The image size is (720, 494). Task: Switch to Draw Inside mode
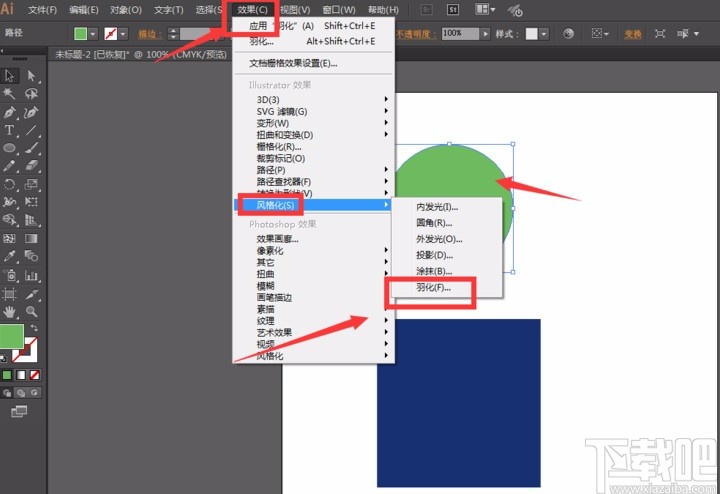pyautogui.click(x=34, y=393)
